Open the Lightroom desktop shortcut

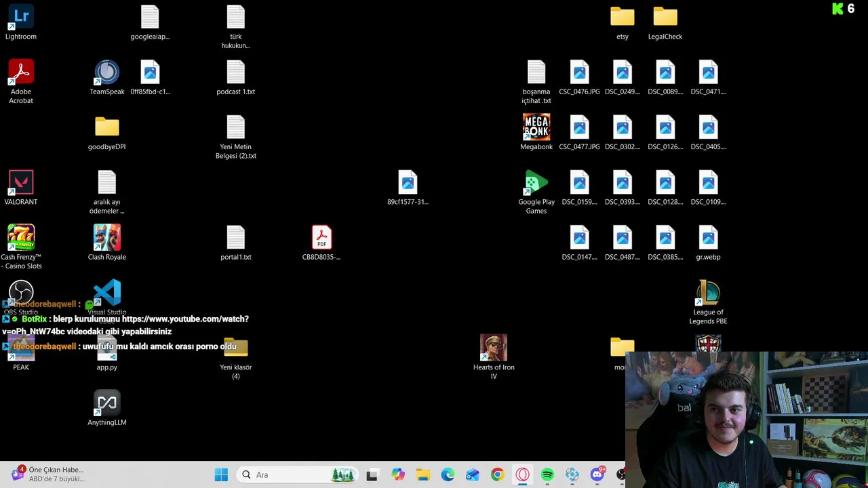tap(21, 22)
